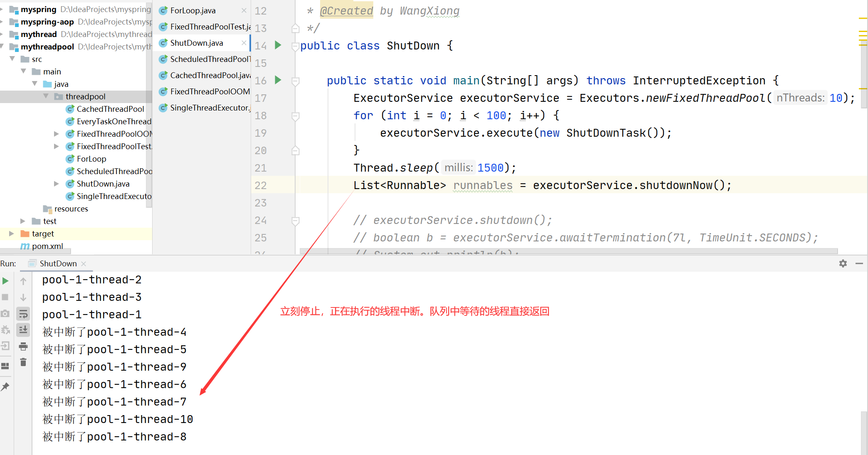Toggle code fold marker at for loop

[x=296, y=116]
